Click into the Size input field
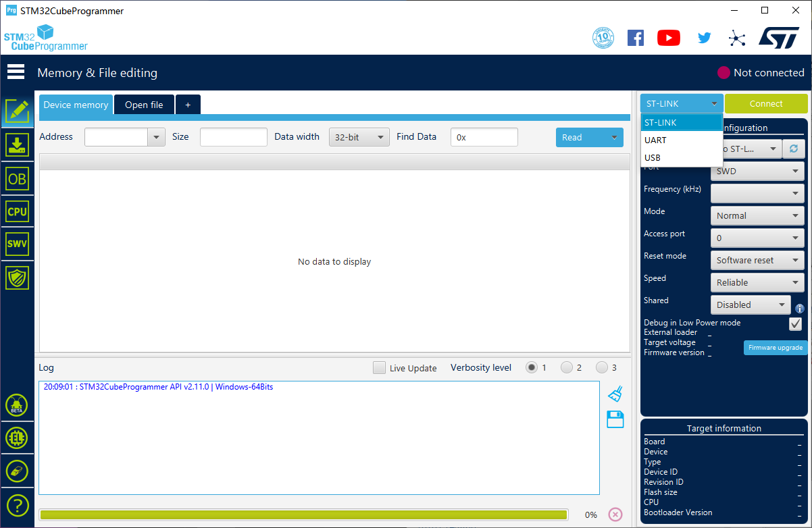Viewport: 812px width, 528px height. 234,137
